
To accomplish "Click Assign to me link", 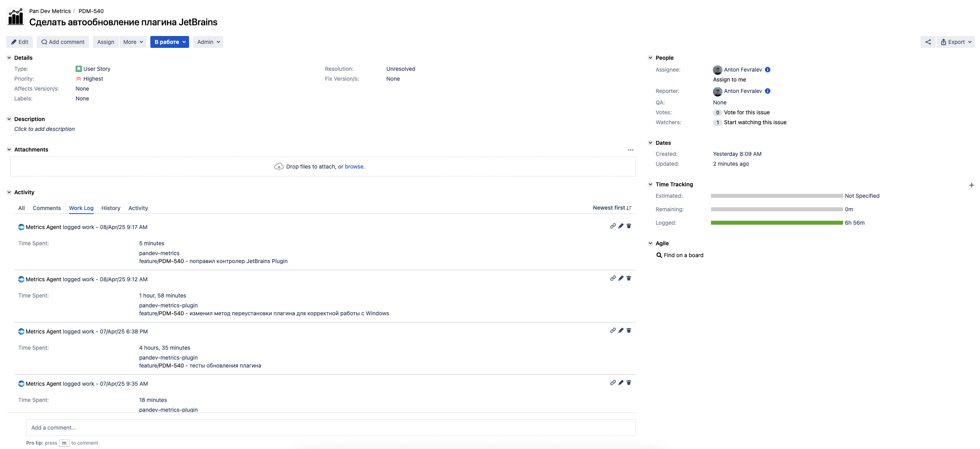I will point(729,80).
